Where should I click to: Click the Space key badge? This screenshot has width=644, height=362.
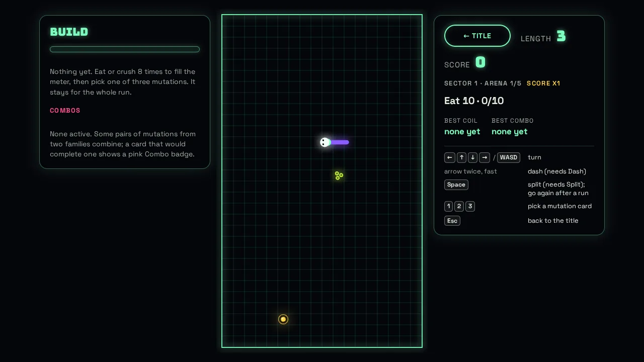[456, 185]
